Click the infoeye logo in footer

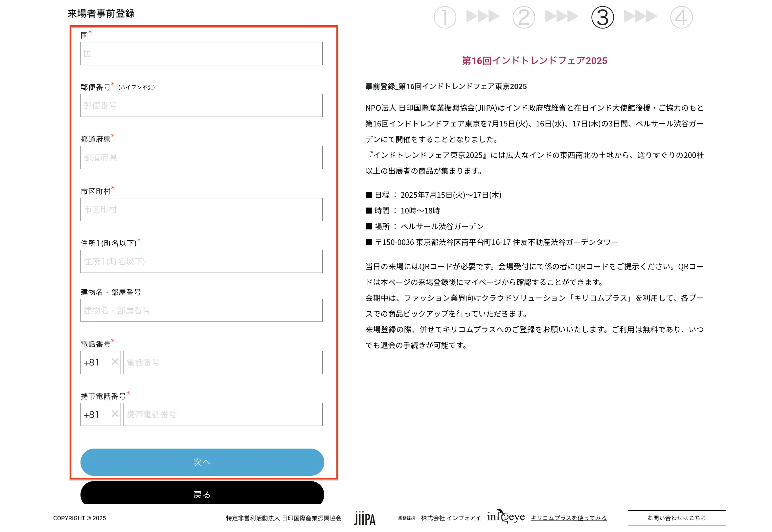(506, 517)
